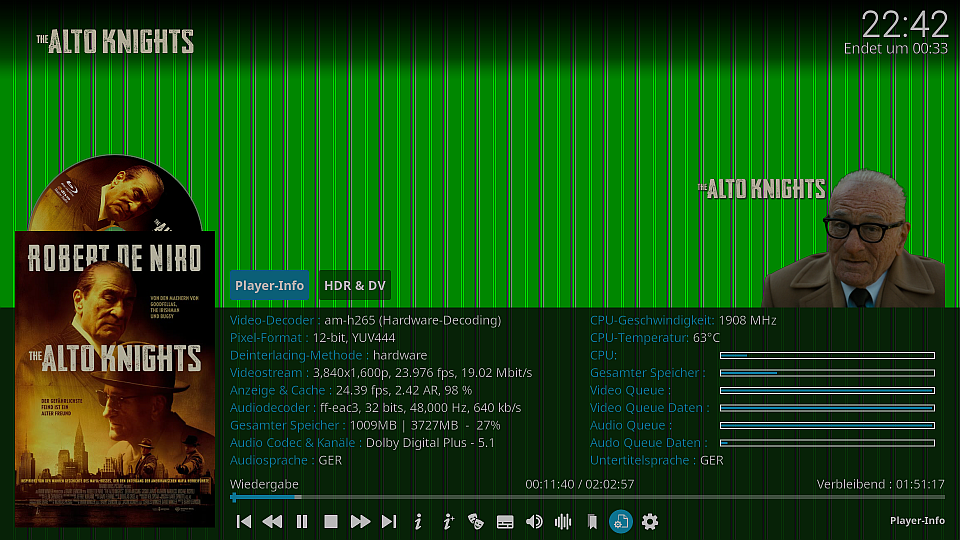Click the Robert De Niro movie poster
960x540 pixels.
click(x=115, y=379)
